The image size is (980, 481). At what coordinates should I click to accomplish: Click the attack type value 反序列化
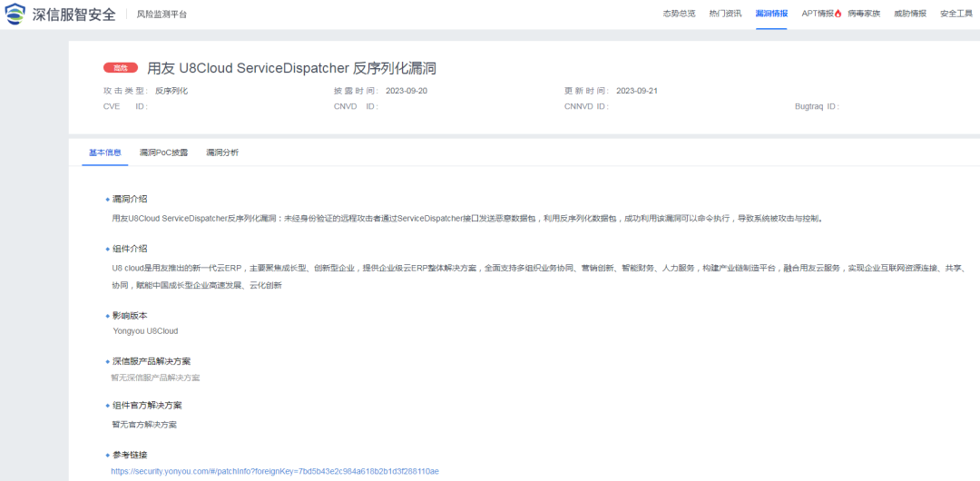171,91
